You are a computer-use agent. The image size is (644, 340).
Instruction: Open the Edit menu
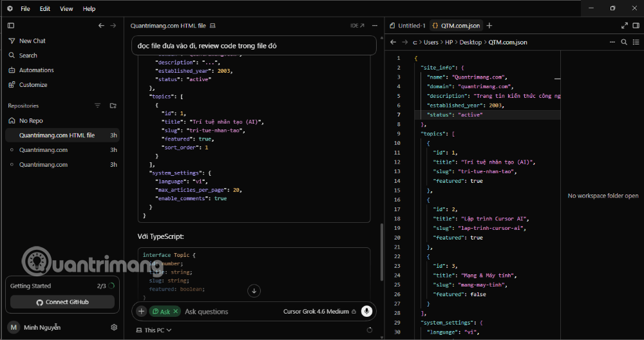pos(45,8)
